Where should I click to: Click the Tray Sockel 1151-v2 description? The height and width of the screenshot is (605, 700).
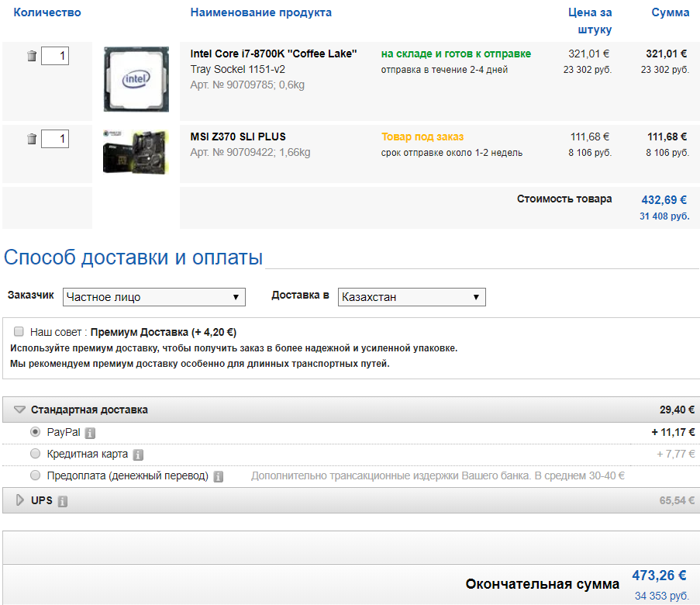point(237,69)
